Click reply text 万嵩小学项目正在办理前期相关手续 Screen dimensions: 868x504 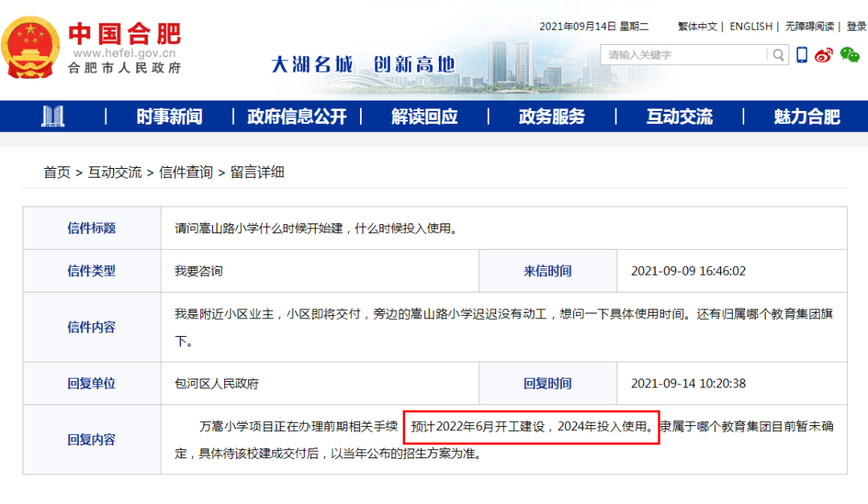click(298, 427)
